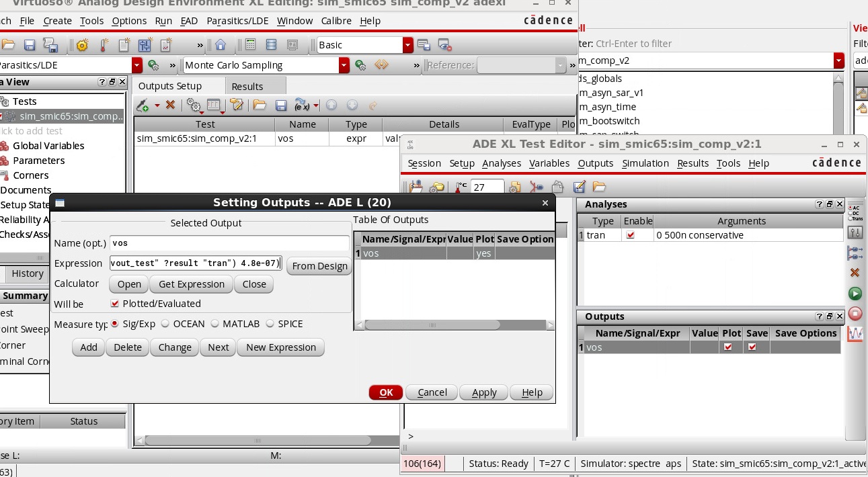Open the Simulation menu in Test Editor
The width and height of the screenshot is (868, 477).
pos(647,163)
